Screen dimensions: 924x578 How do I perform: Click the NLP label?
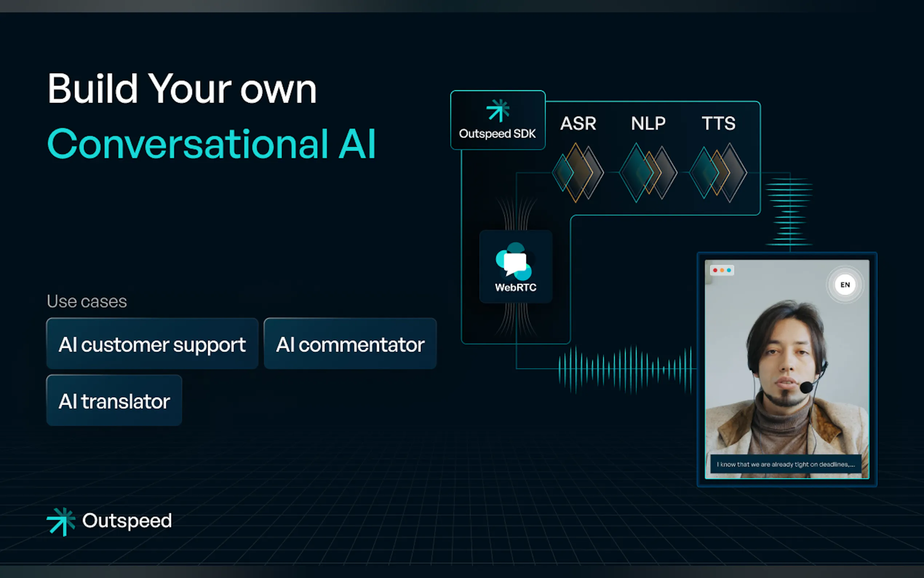648,123
